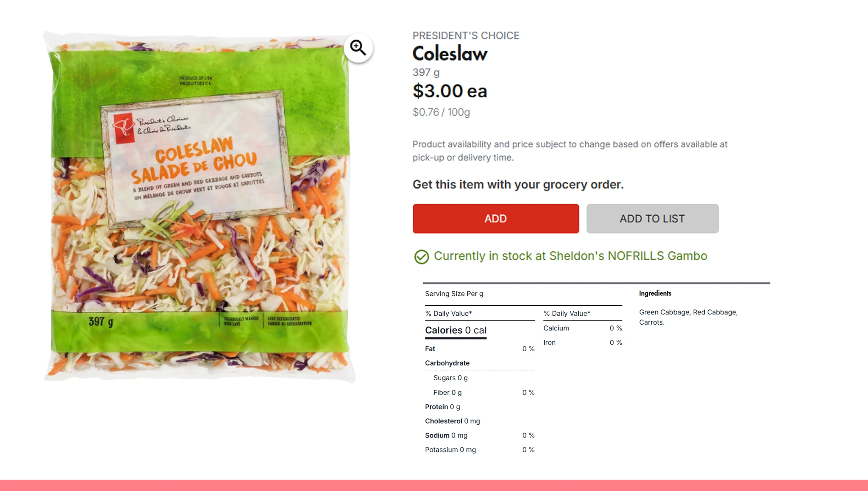Click the $3.00 ea price text
Screen dimensions: 868x491
[x=449, y=91]
